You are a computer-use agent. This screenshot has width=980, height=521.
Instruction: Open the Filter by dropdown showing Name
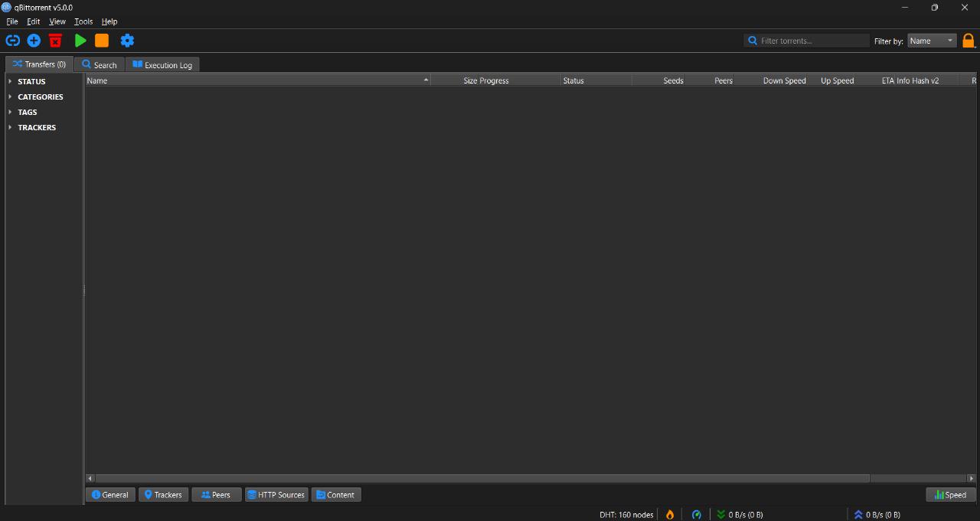click(x=931, y=41)
